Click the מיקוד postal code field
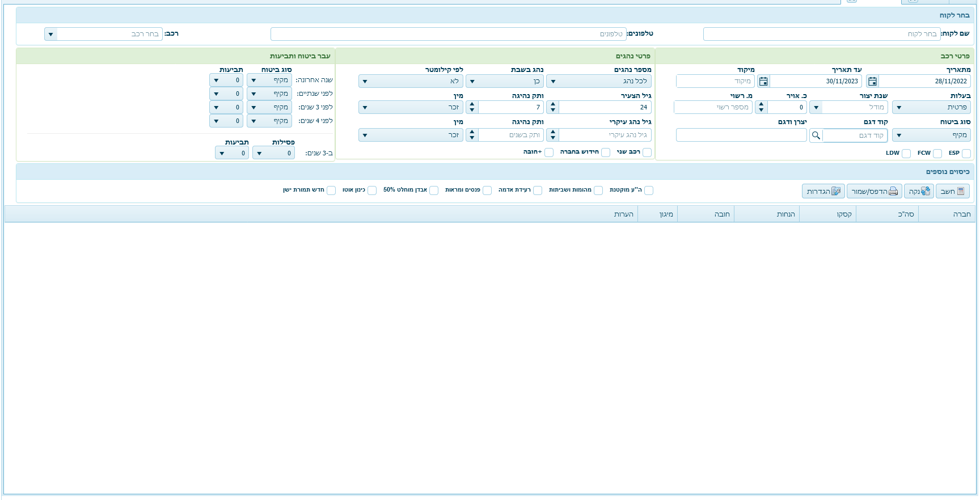The image size is (980, 500). tap(715, 82)
